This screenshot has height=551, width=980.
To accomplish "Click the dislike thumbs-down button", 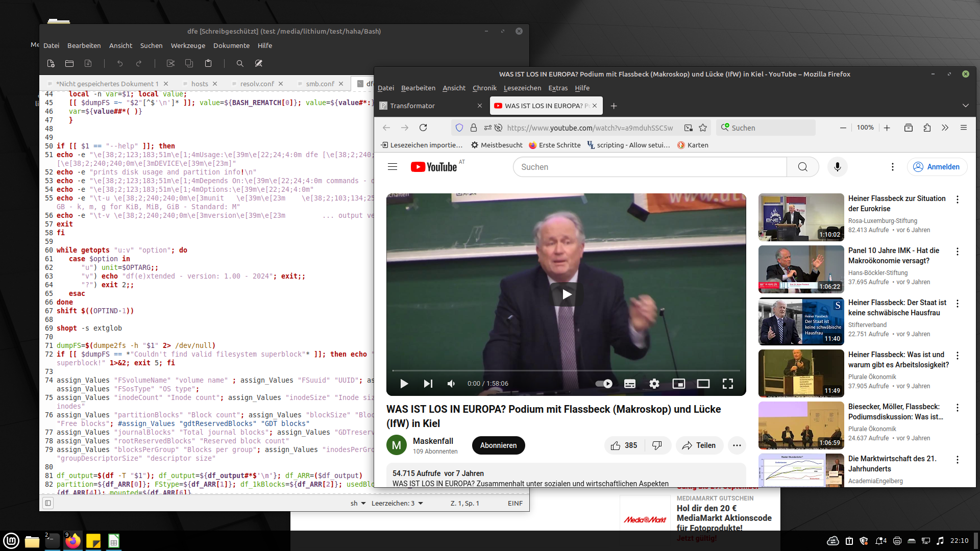I will click(x=657, y=445).
